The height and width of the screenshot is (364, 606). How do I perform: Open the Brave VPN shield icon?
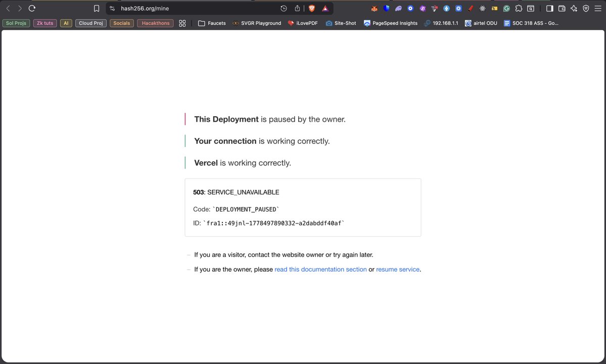[x=586, y=8]
